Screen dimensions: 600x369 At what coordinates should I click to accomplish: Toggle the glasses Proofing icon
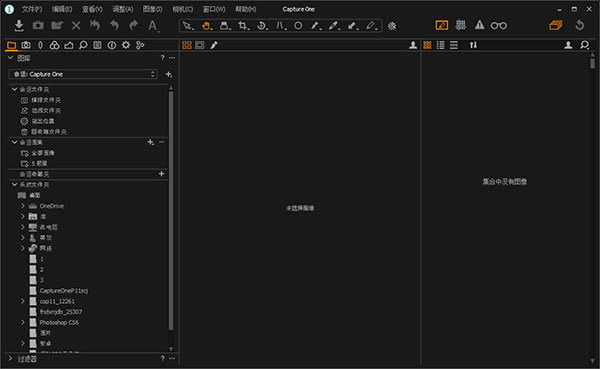pos(499,26)
